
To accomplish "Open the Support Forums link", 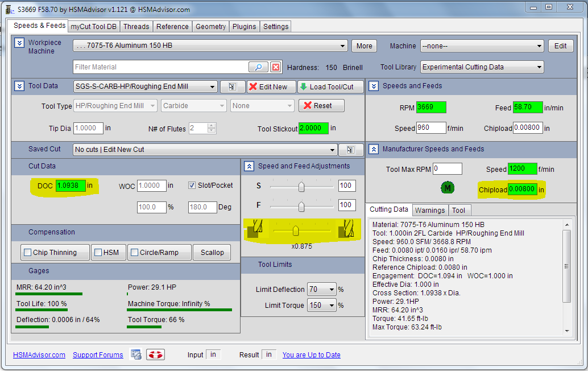I will point(98,355).
